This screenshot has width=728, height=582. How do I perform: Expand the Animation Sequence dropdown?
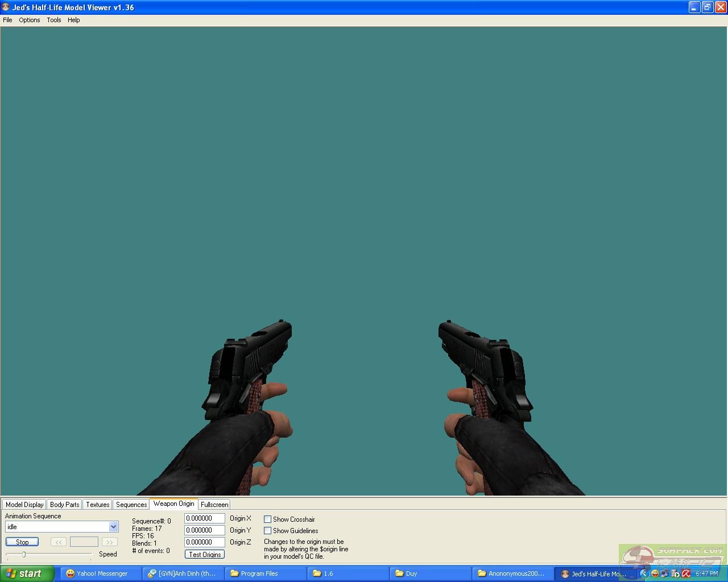[x=113, y=527]
